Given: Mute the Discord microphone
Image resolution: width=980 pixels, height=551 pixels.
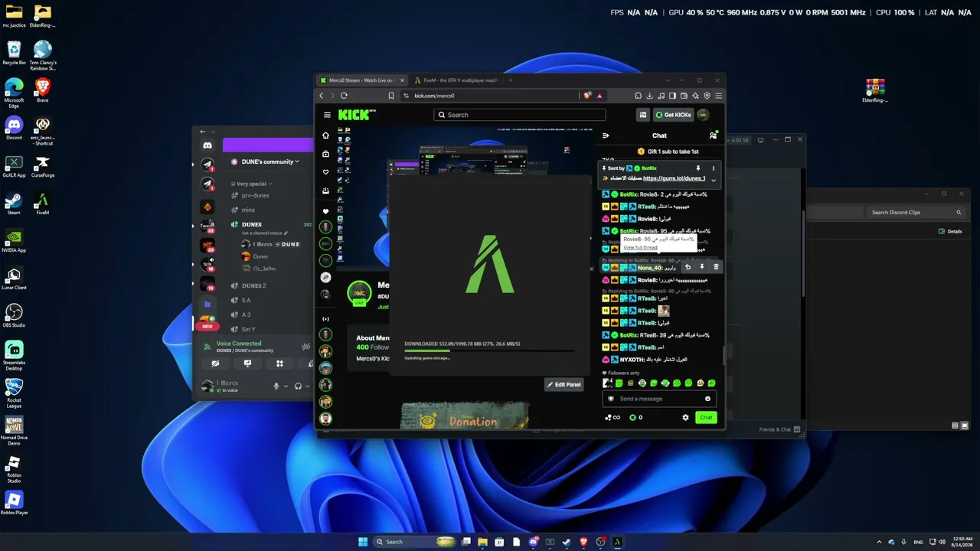Looking at the screenshot, I should tap(276, 386).
